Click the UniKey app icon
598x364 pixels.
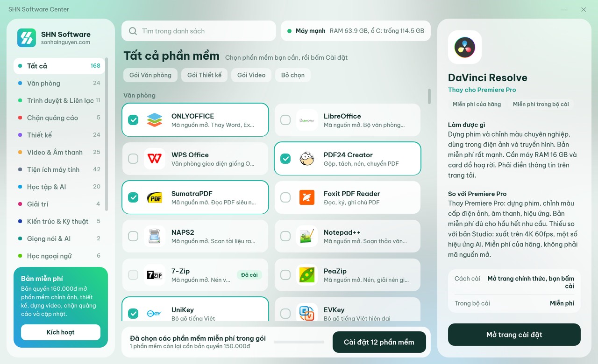[x=155, y=314]
